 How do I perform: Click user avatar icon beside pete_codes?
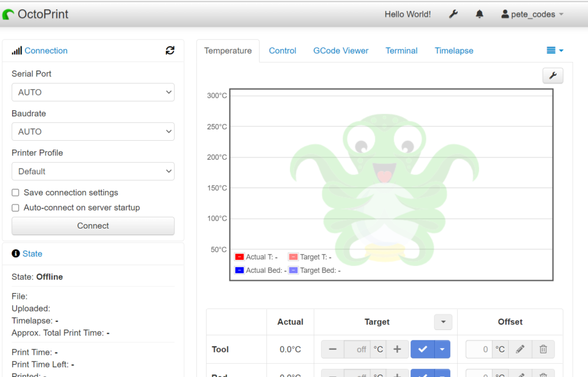point(505,14)
